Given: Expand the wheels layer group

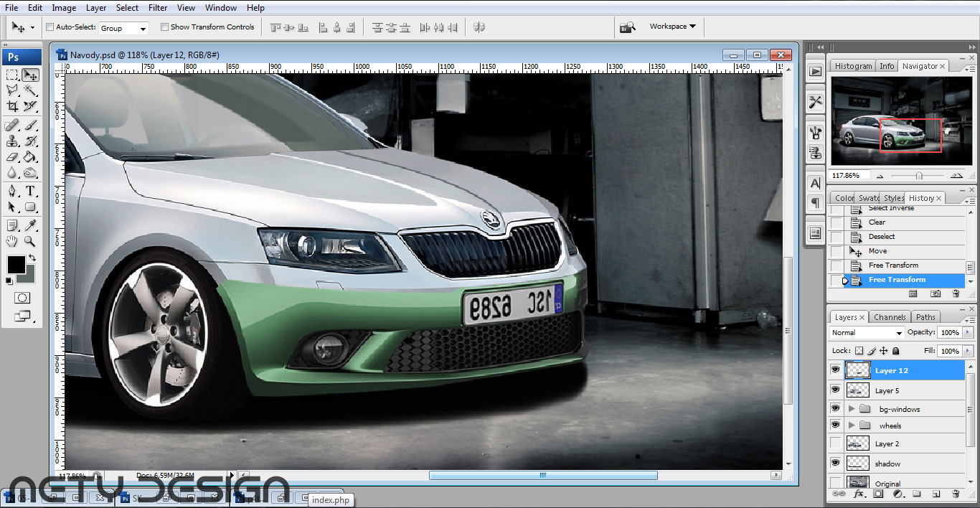Looking at the screenshot, I should pyautogui.click(x=852, y=425).
